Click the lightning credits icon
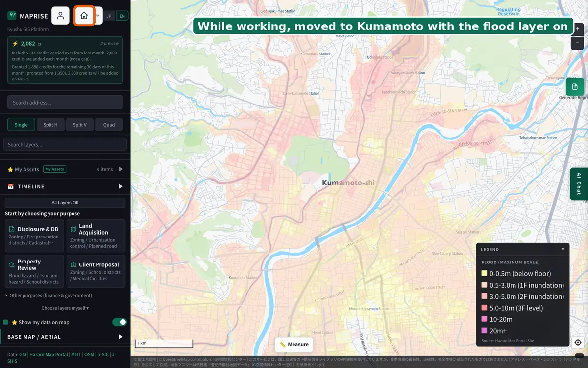 [x=15, y=43]
